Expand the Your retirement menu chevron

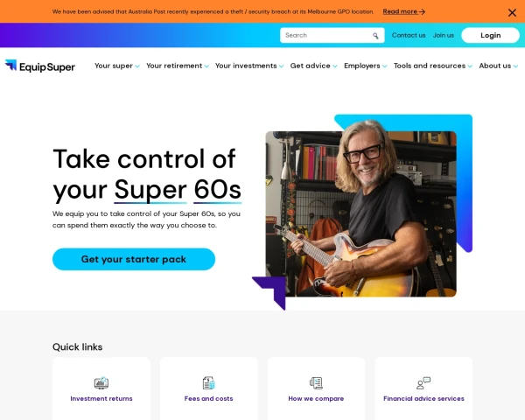click(206, 66)
